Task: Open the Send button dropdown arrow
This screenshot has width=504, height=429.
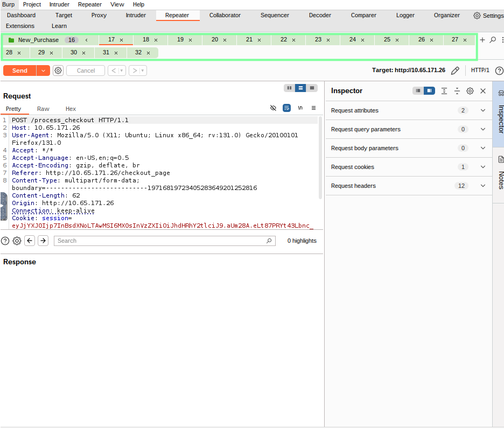Action: [x=43, y=71]
